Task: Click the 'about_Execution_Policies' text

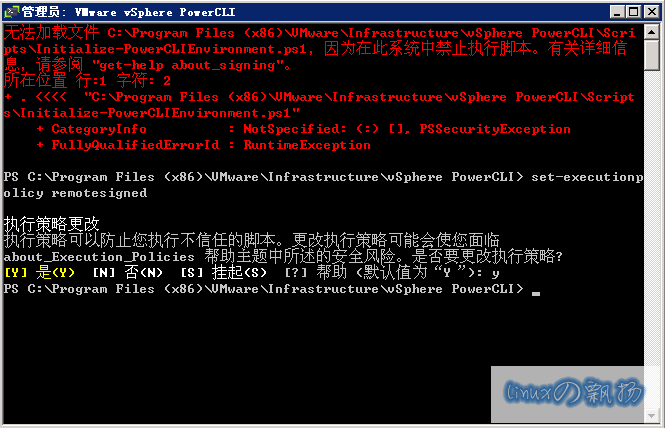Action: coord(99,257)
